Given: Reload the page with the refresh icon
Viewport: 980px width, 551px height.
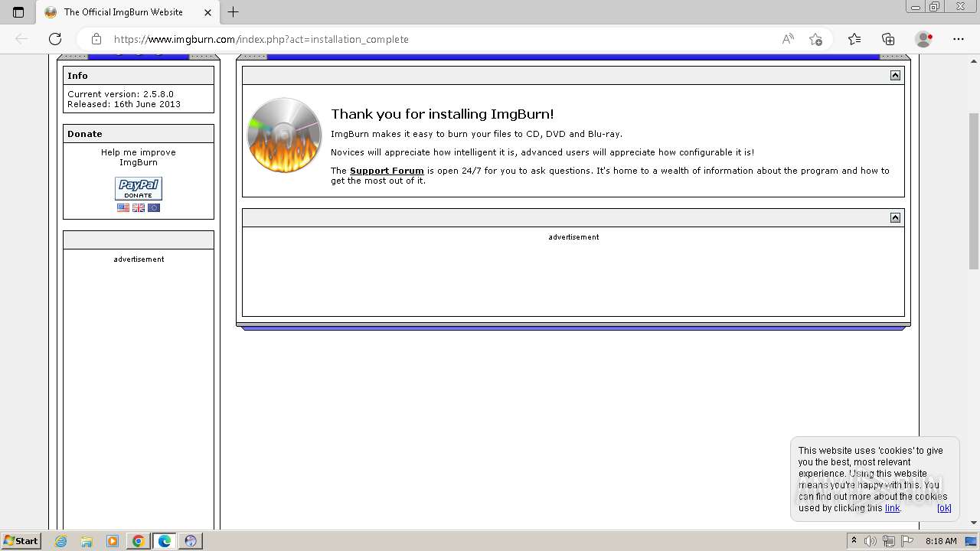Looking at the screenshot, I should pos(55,39).
